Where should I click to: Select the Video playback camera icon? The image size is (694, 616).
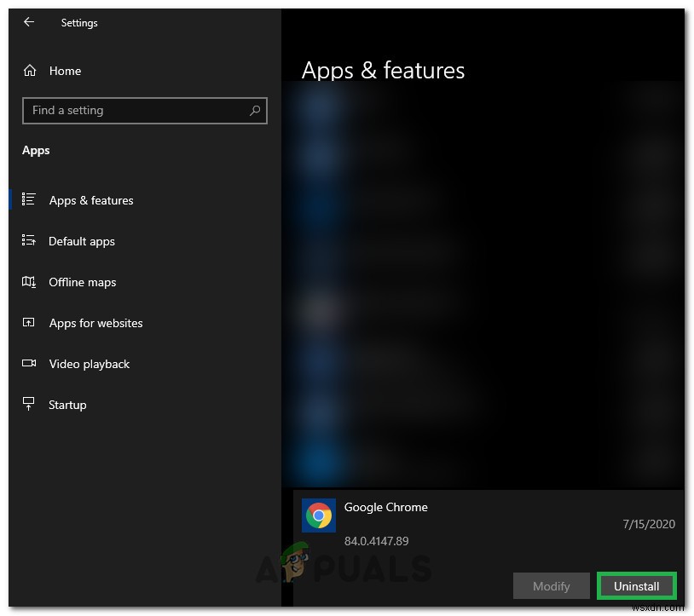[28, 364]
